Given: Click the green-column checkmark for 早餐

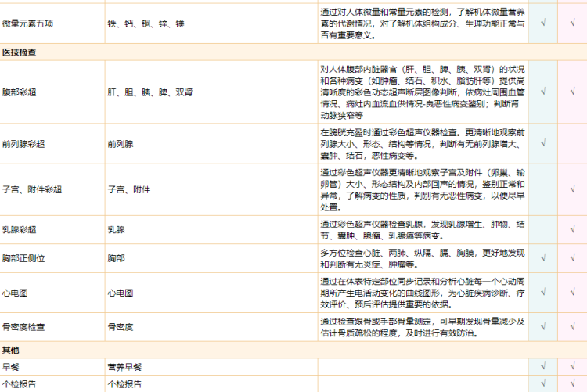Looking at the screenshot, I should click(543, 366).
